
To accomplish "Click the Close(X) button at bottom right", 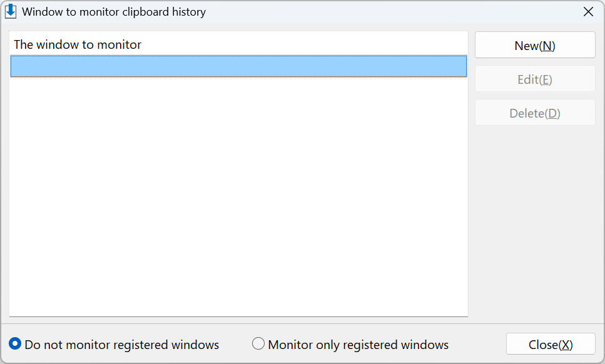I will 551,344.
